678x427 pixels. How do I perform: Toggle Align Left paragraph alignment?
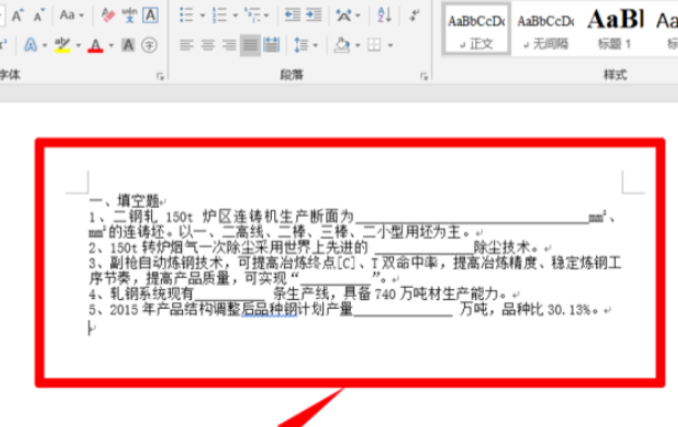coord(187,45)
